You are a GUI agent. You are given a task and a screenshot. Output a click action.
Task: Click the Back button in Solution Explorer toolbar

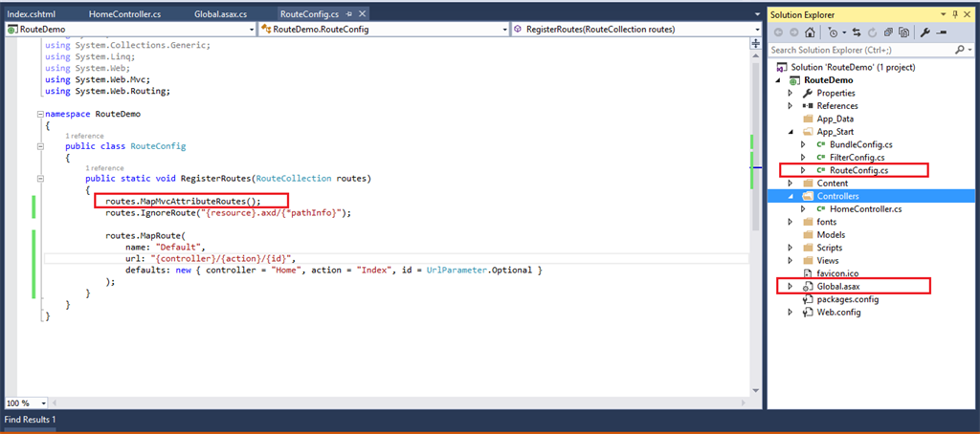pyautogui.click(x=779, y=33)
